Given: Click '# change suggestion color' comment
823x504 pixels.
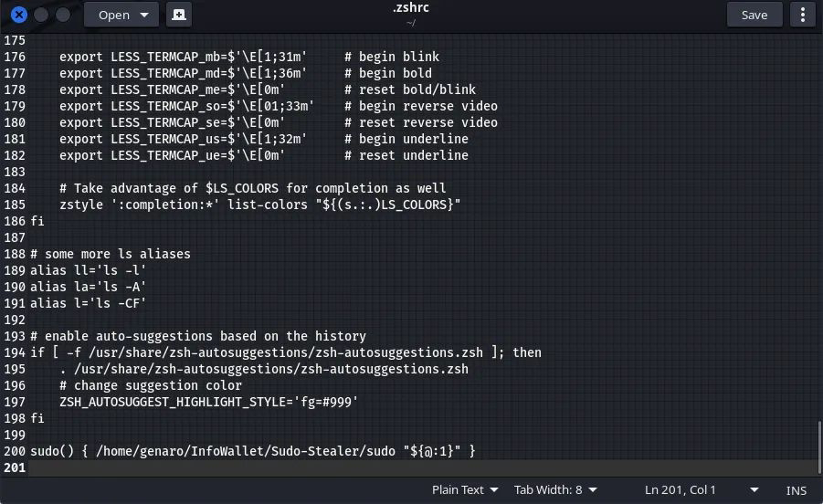Looking at the screenshot, I should click(x=151, y=385).
